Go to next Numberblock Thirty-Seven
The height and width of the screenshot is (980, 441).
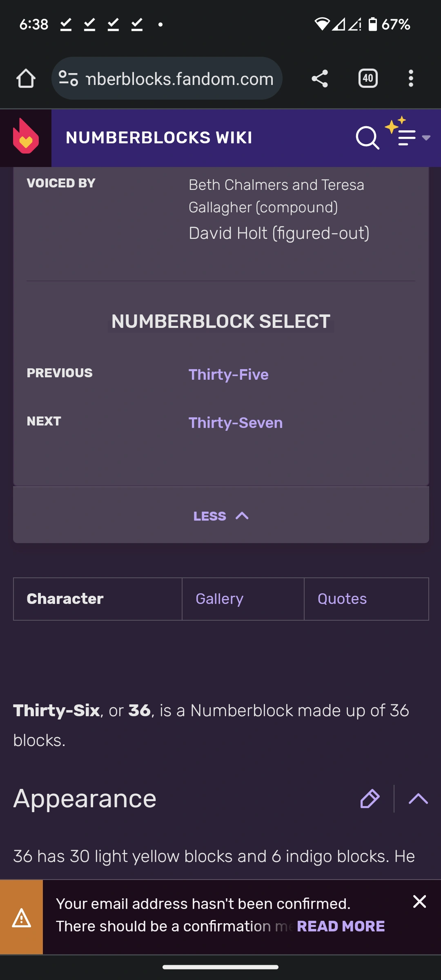pyautogui.click(x=236, y=423)
